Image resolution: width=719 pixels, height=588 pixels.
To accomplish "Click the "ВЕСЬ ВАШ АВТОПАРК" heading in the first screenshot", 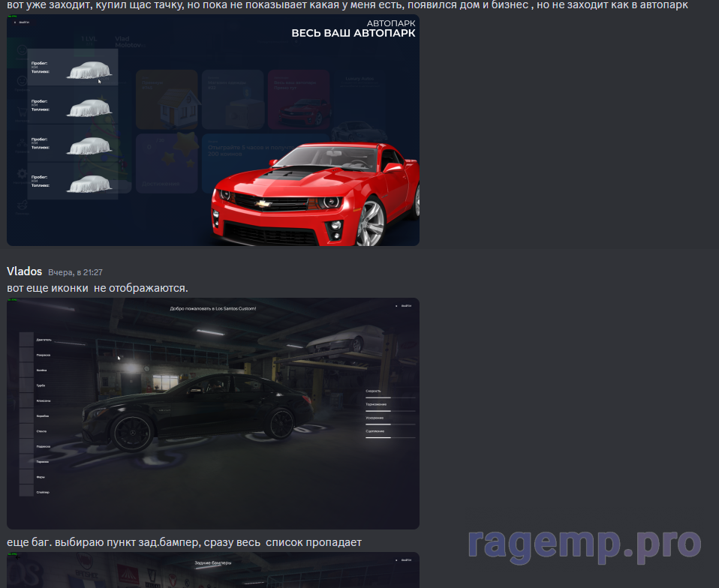I will click(353, 33).
